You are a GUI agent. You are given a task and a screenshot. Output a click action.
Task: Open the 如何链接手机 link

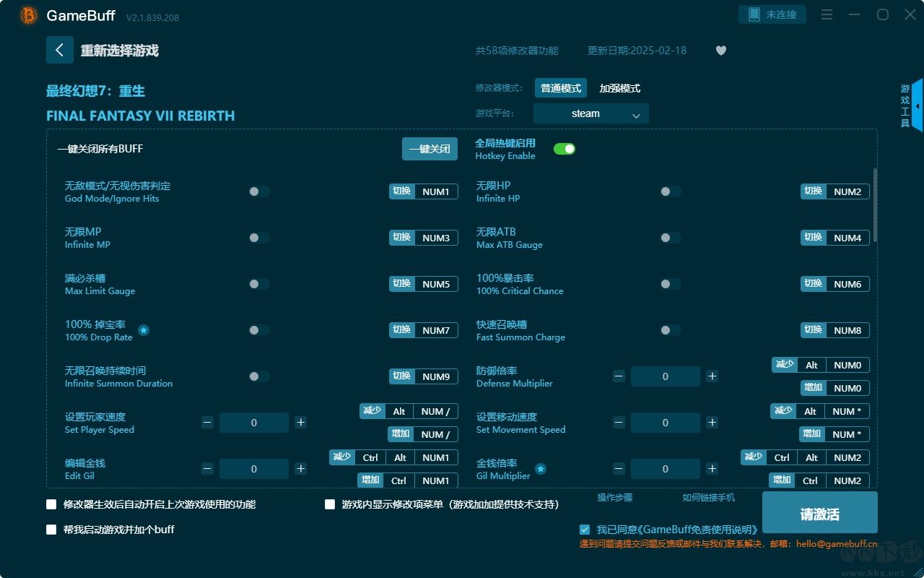pyautogui.click(x=709, y=498)
